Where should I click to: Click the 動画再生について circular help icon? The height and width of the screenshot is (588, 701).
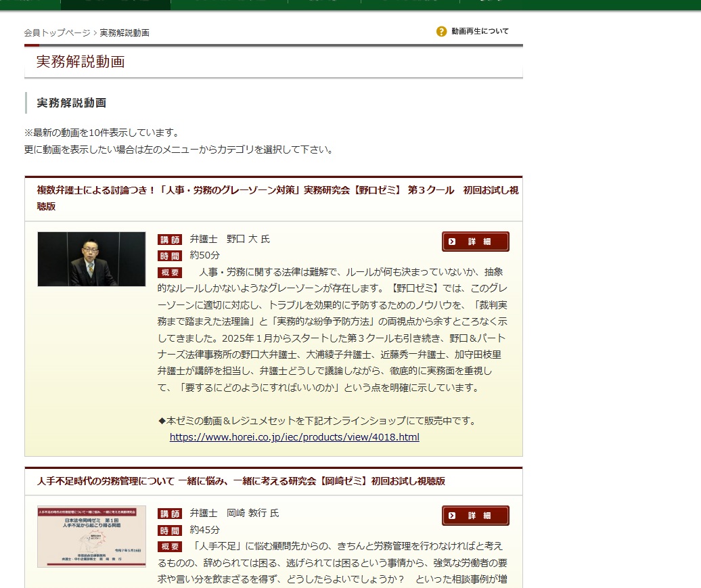pos(440,31)
